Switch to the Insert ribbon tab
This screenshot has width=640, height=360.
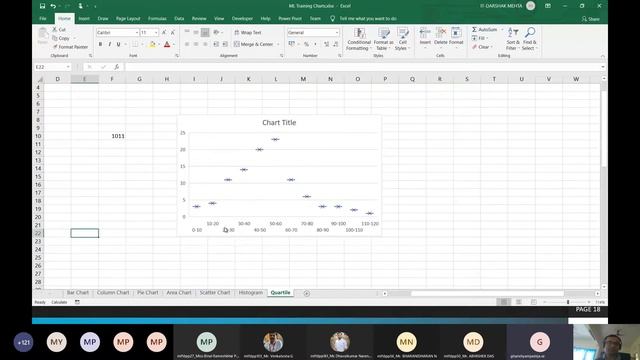tap(84, 19)
